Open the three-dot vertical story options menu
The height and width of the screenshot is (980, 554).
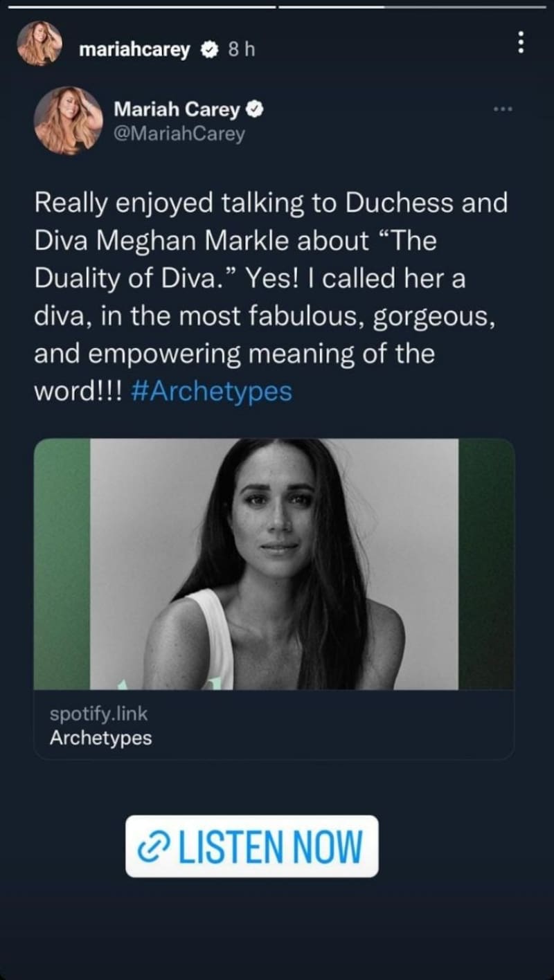[521, 42]
